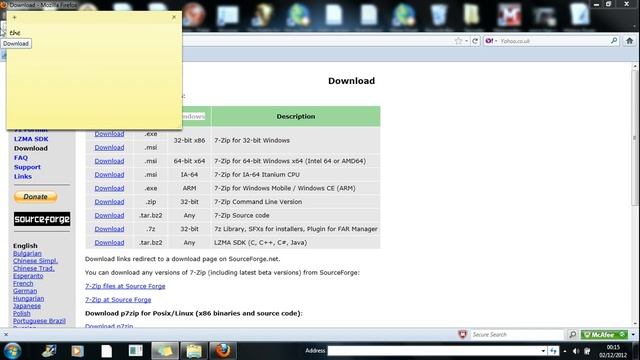Delete the yellow sticky note with X
640x360 pixels.
tap(174, 17)
